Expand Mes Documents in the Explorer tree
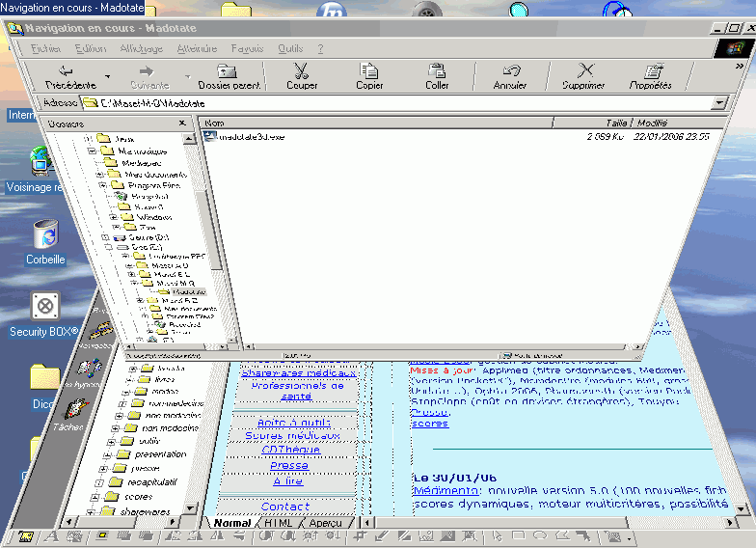Viewport: 756px width, 548px height. tap(99, 174)
